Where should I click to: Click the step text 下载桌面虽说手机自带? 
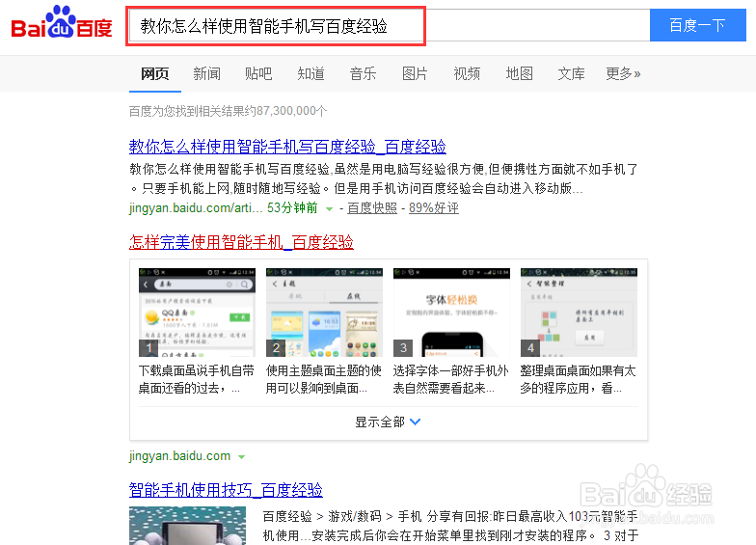tap(197, 370)
